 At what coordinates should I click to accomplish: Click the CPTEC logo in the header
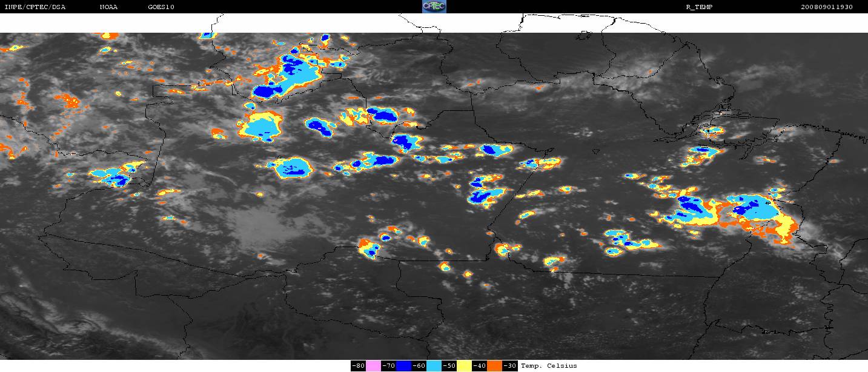[434, 7]
